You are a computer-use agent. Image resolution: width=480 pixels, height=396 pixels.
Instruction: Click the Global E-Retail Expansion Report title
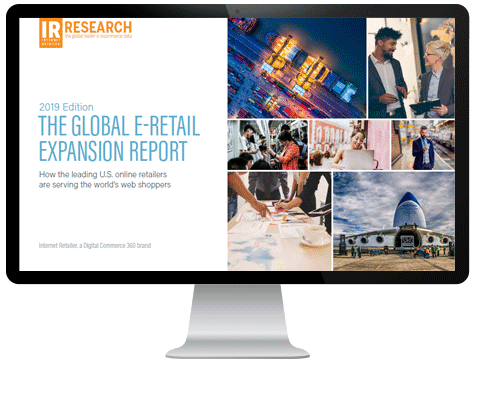tap(119, 138)
